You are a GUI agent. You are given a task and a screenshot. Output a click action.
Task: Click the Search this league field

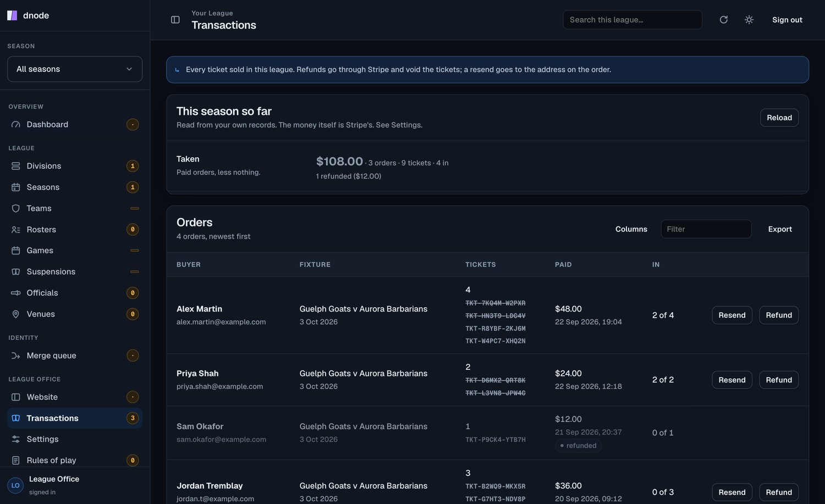[632, 20]
